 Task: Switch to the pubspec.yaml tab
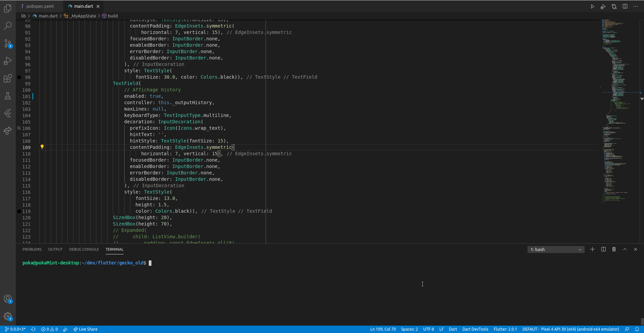[40, 6]
